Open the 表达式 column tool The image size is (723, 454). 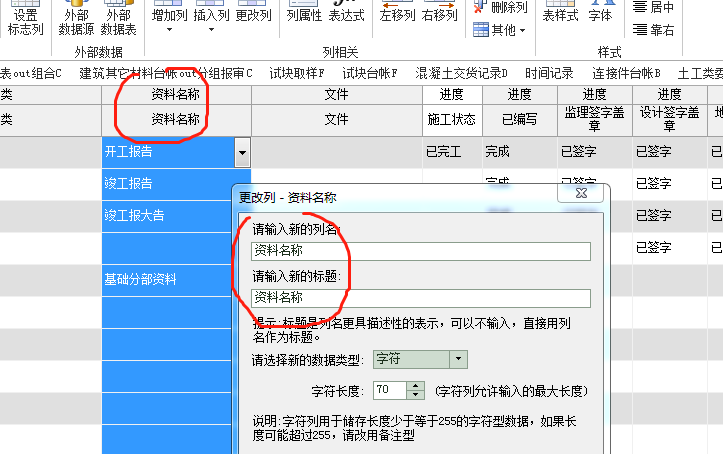pyautogui.click(x=346, y=15)
